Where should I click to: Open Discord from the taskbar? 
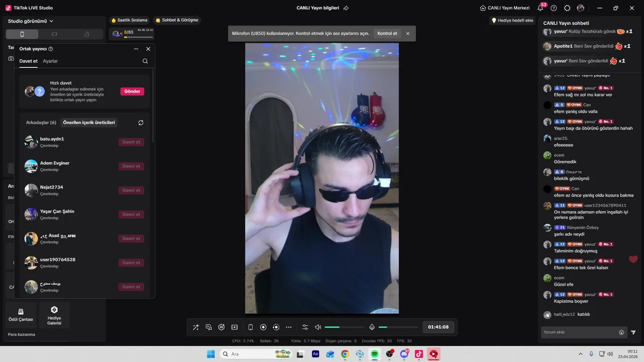pyautogui.click(x=404, y=354)
